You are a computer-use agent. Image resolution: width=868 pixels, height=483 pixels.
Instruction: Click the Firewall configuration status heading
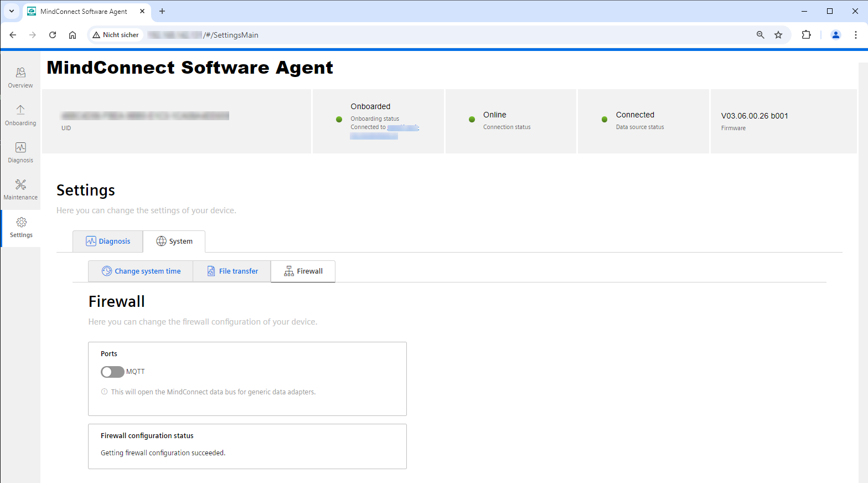147,436
